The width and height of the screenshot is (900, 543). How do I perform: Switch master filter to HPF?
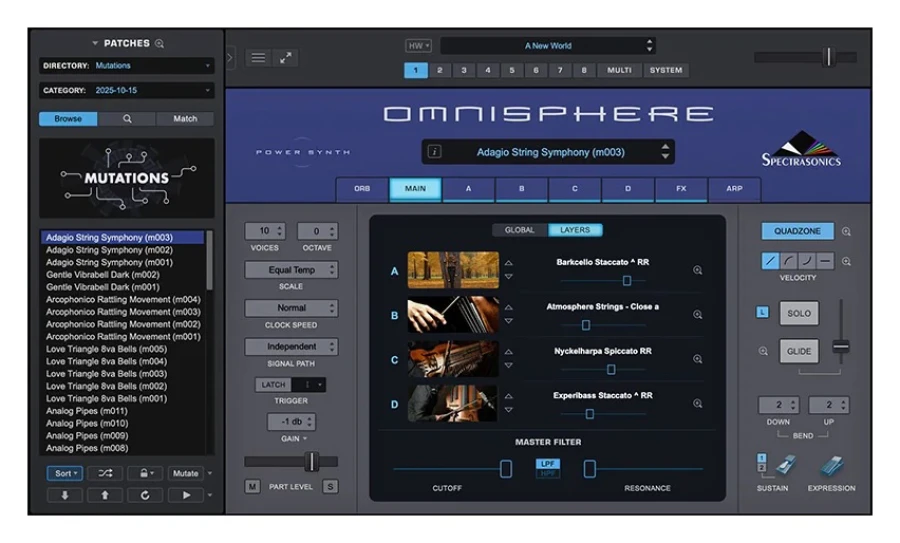tap(548, 472)
